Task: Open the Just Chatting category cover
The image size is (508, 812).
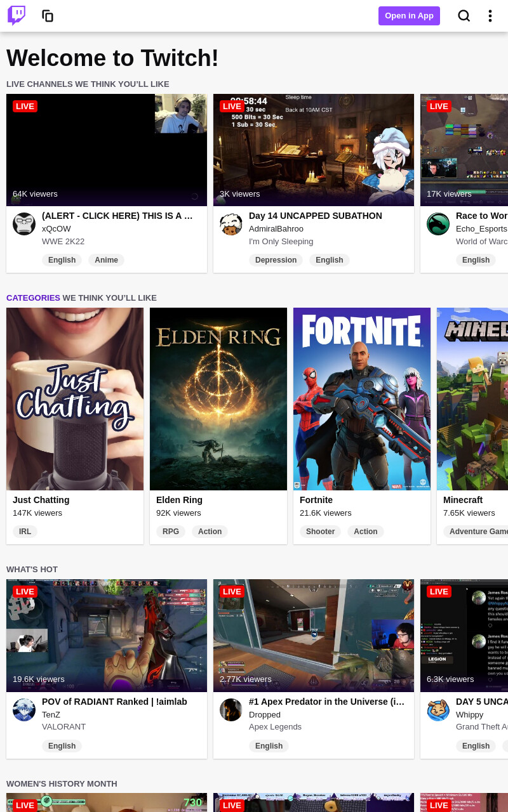Action: (75, 399)
